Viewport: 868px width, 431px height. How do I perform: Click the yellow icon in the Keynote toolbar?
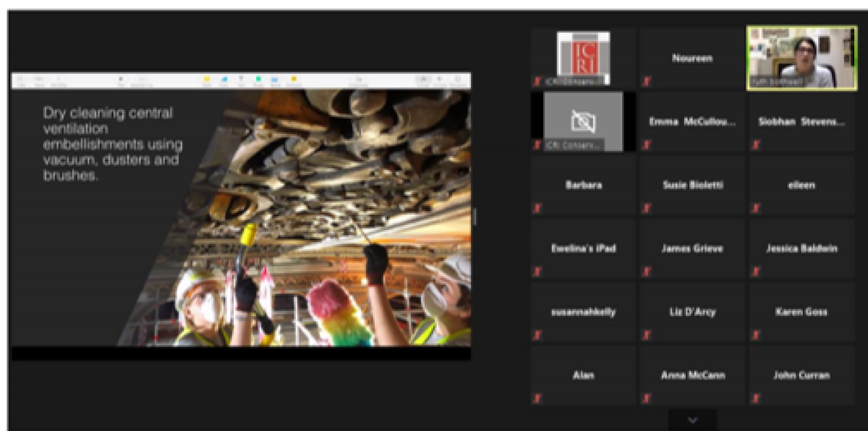[x=206, y=80]
